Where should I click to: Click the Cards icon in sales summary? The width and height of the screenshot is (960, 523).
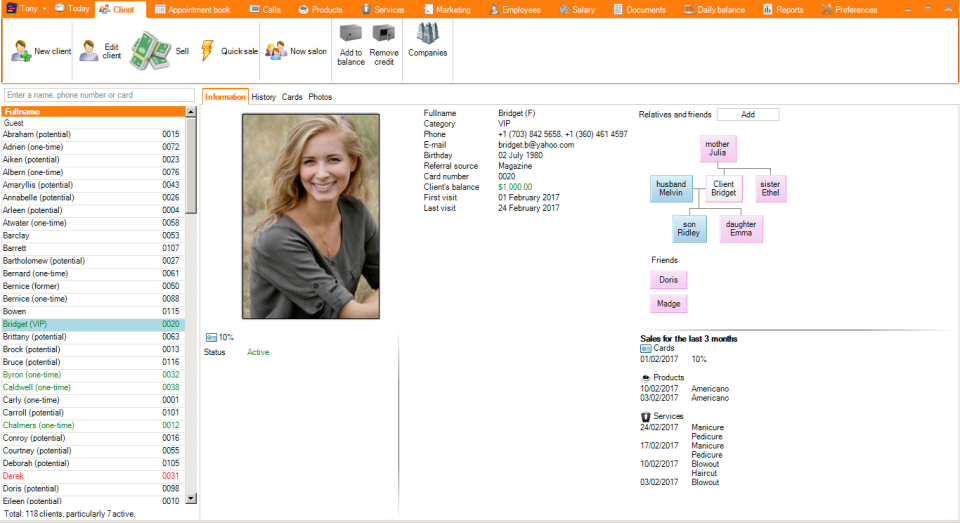coord(645,348)
